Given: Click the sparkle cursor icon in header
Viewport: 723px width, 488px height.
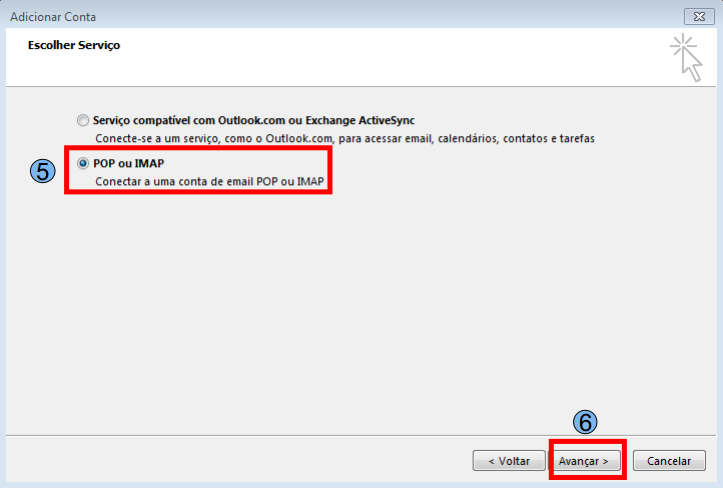Looking at the screenshot, I should pyautogui.click(x=686, y=56).
